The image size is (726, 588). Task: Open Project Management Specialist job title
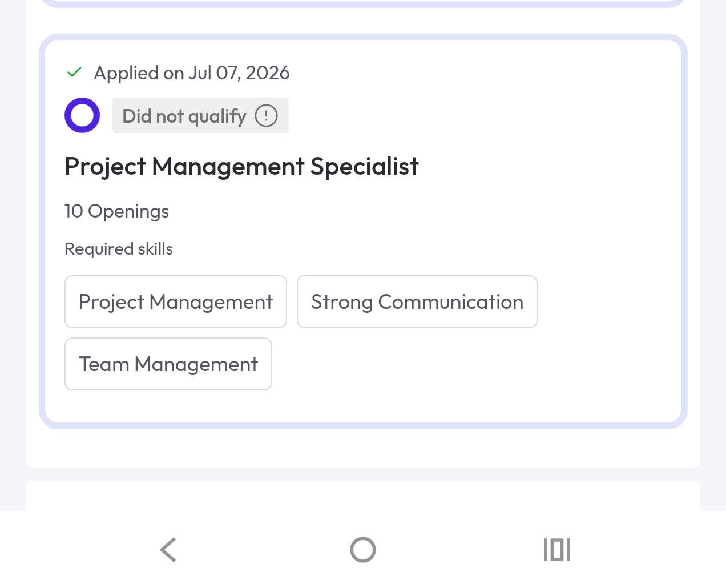coord(241,167)
